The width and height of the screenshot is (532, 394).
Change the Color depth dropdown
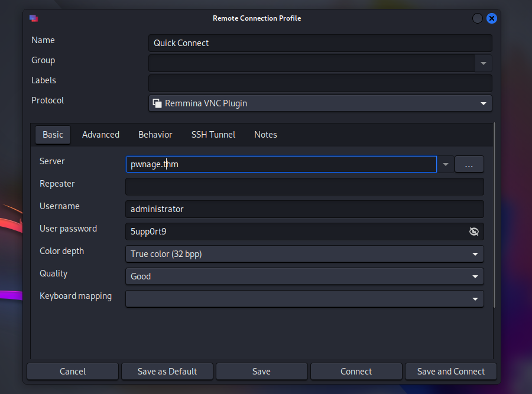pos(304,254)
